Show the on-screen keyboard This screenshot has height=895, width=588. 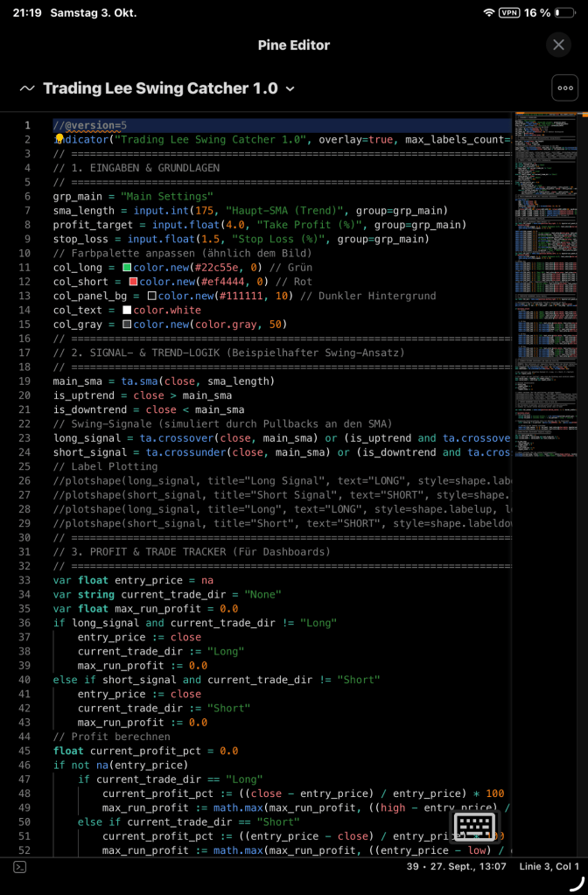point(474,825)
